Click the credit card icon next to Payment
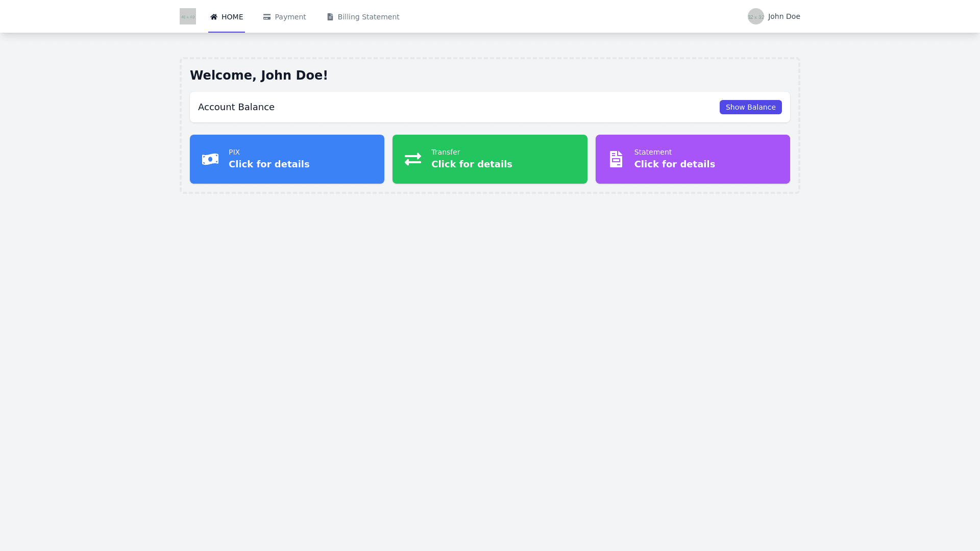Viewport: 980px width, 551px height. click(266, 16)
